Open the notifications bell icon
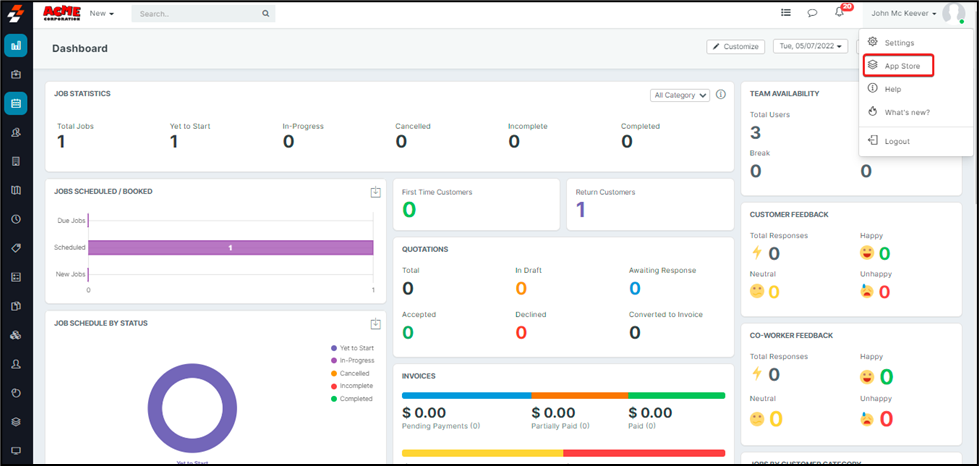The image size is (979, 466). tap(840, 13)
